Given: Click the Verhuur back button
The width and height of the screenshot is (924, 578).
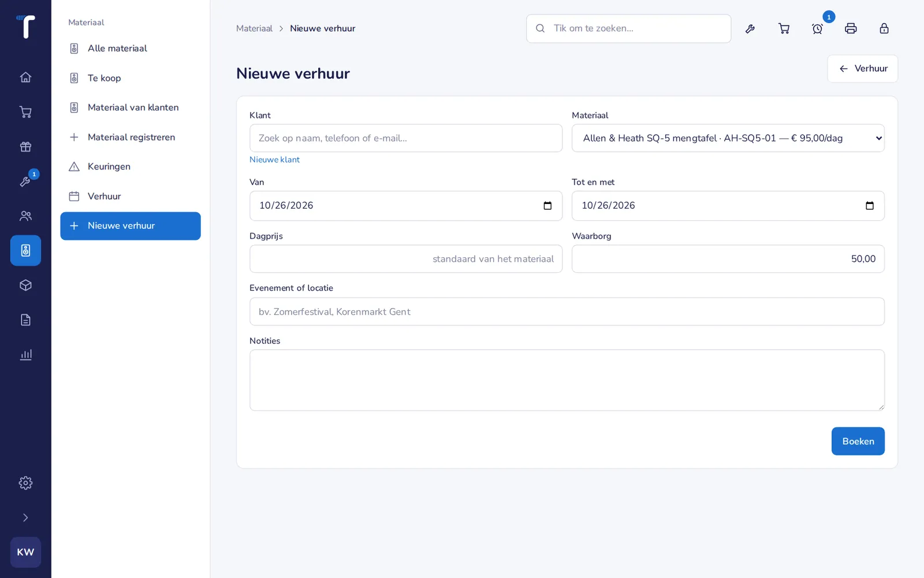Looking at the screenshot, I should 862,69.
